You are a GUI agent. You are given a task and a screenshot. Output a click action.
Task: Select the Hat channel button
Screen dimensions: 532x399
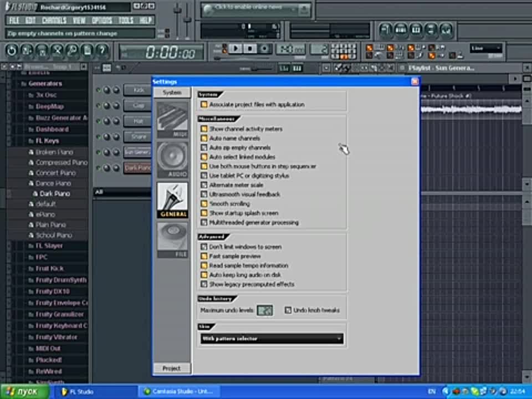137,121
